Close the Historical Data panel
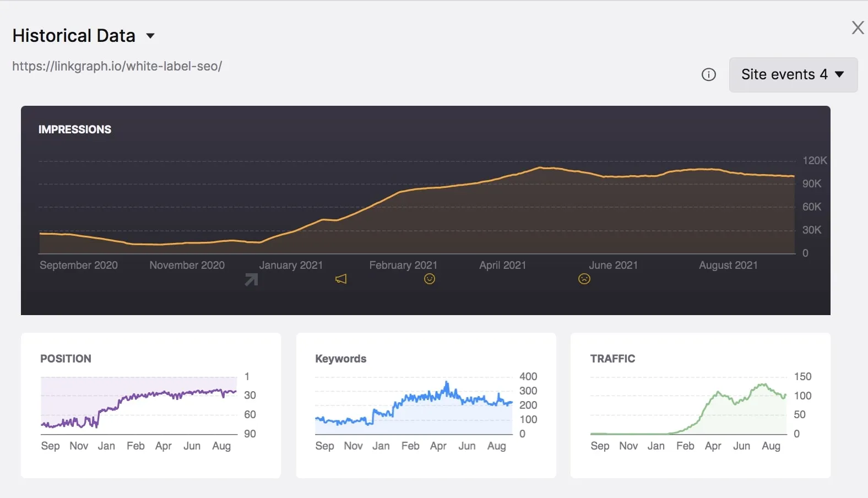The height and width of the screenshot is (498, 868). [x=858, y=28]
